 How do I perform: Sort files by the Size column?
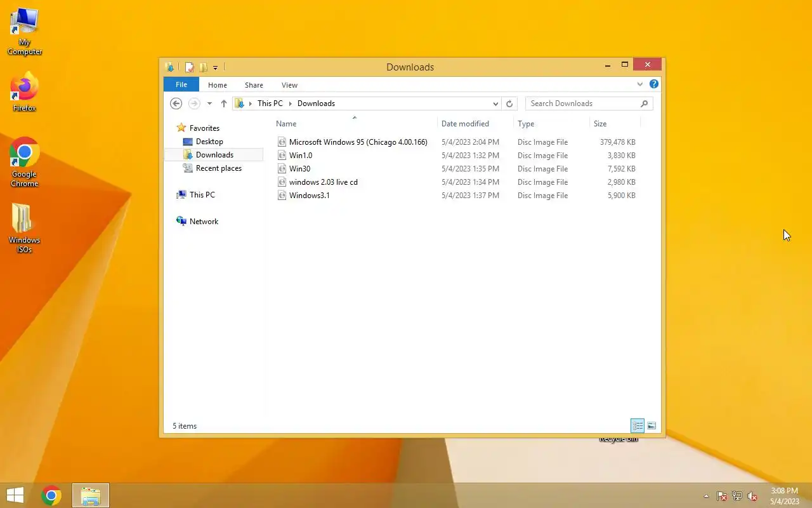click(615, 124)
